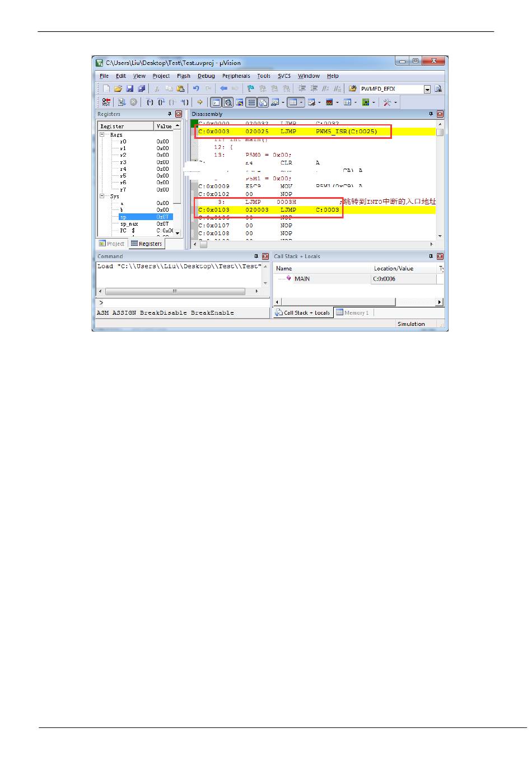Click the New file toolbar icon
532x761 pixels.
[x=106, y=88]
